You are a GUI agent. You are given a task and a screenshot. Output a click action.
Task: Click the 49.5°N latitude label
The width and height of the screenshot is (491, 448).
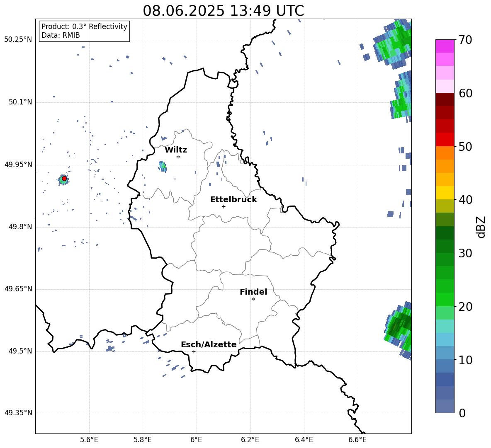[20, 351]
